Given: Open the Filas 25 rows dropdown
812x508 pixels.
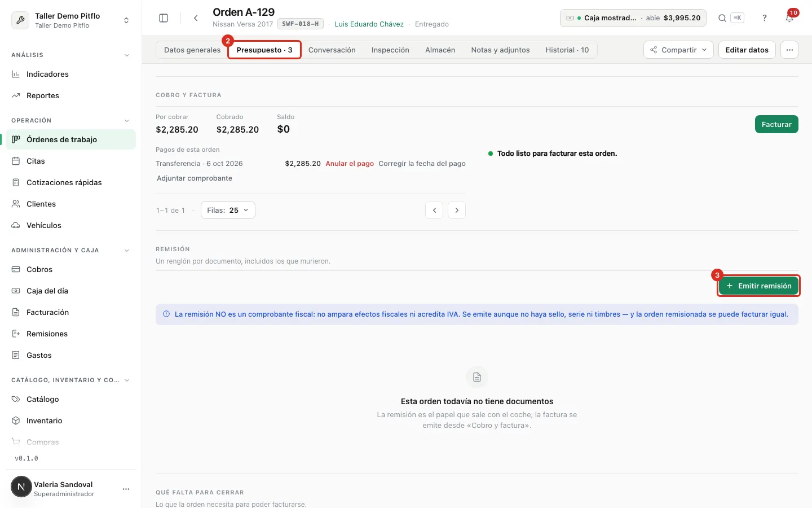Looking at the screenshot, I should (x=228, y=210).
